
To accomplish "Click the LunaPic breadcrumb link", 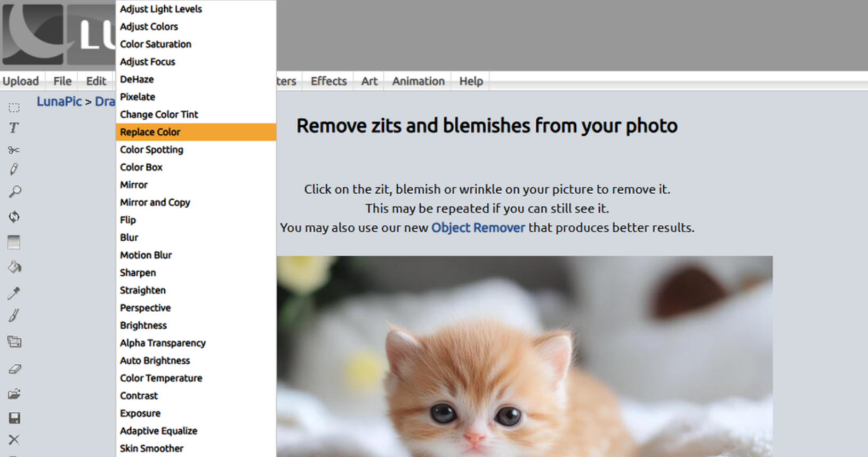I will pyautogui.click(x=59, y=101).
